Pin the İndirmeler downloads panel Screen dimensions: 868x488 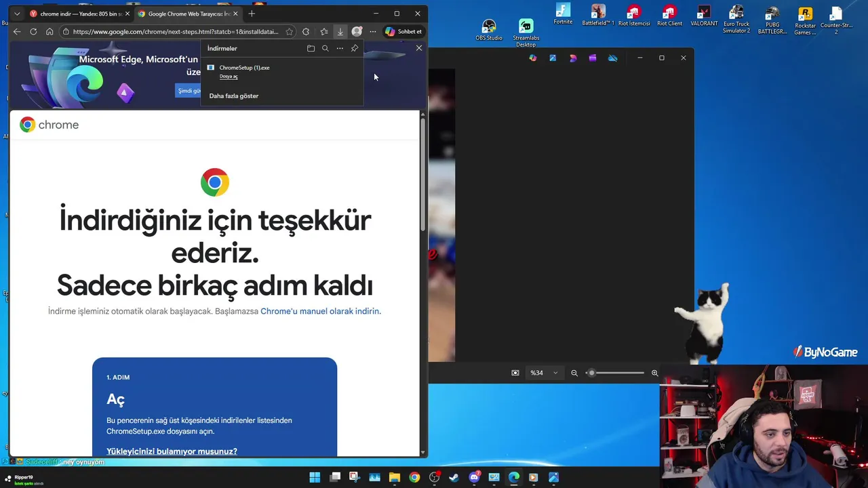click(x=354, y=48)
